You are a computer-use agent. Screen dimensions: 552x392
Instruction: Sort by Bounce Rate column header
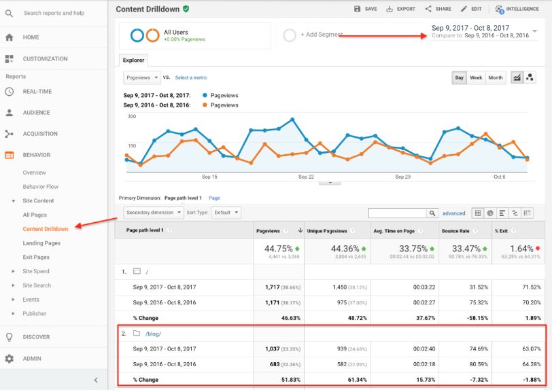tap(455, 231)
